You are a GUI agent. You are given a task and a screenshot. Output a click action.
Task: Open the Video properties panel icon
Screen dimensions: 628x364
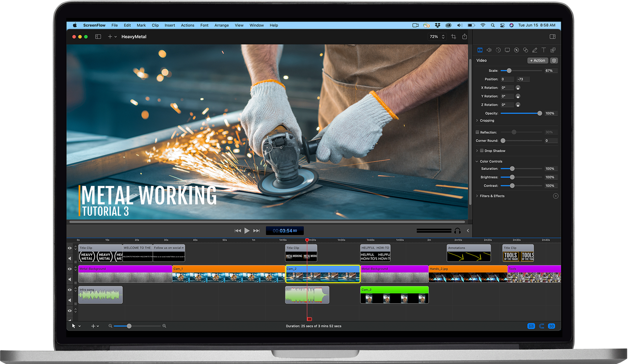[480, 50]
